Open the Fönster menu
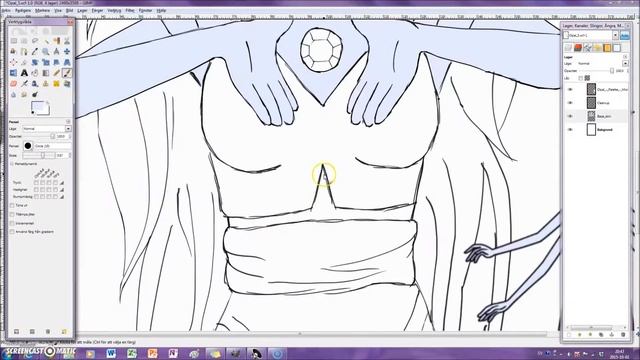 146,11
